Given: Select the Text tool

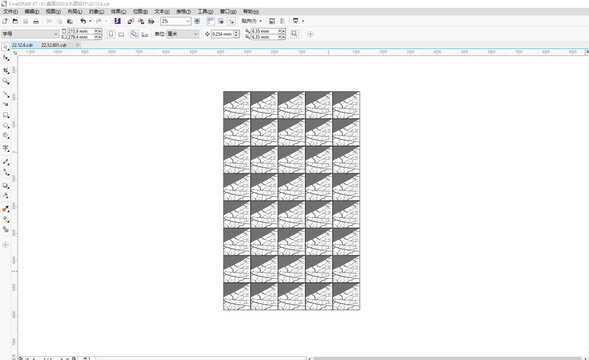Looking at the screenshot, I should 6,148.
